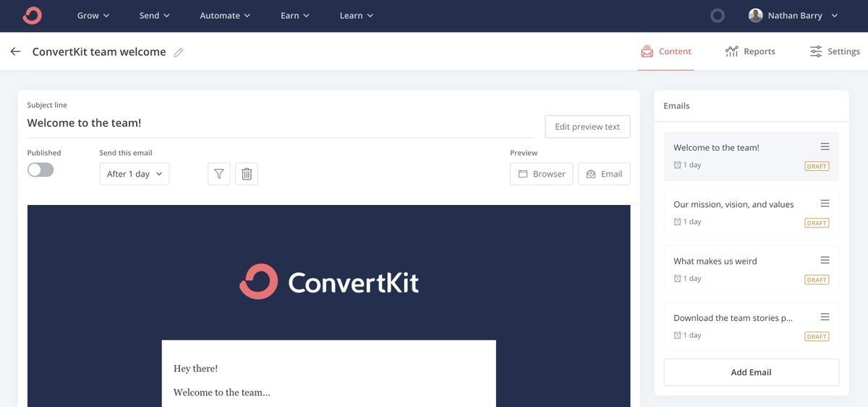Image resolution: width=868 pixels, height=407 pixels.
Task: Expand the Grow menu
Action: click(93, 15)
